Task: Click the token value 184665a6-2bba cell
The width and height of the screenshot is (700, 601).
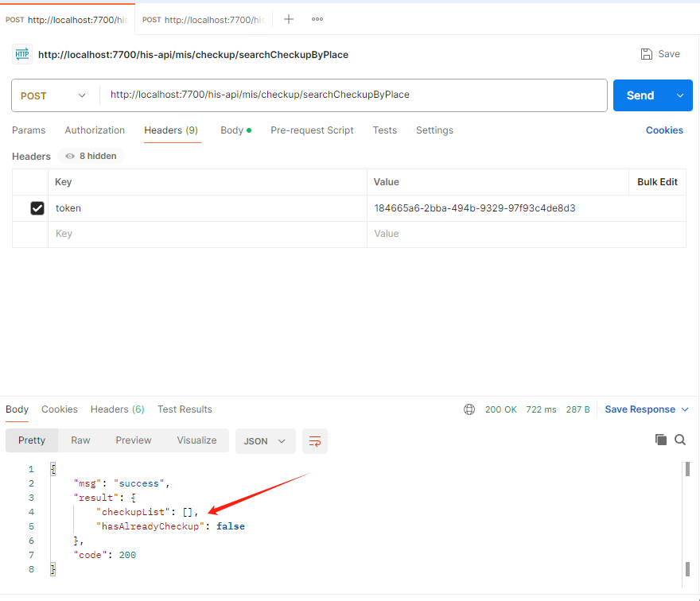Action: point(526,208)
